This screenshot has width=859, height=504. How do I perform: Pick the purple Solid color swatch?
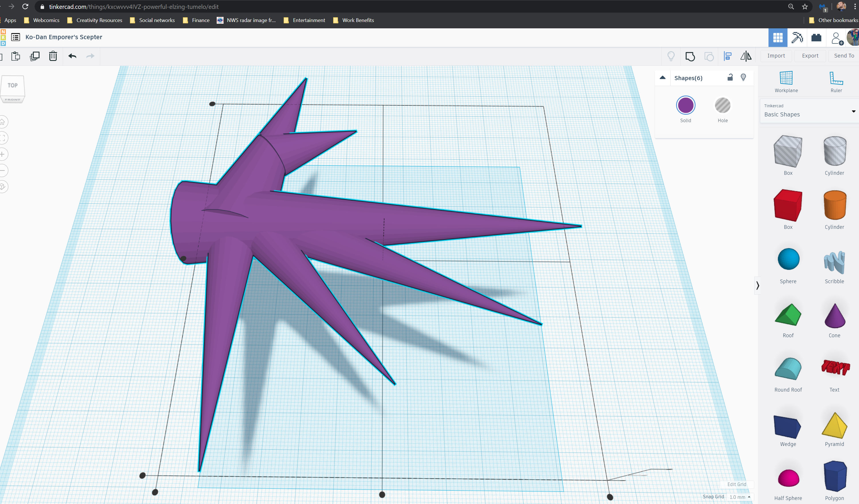point(686,105)
